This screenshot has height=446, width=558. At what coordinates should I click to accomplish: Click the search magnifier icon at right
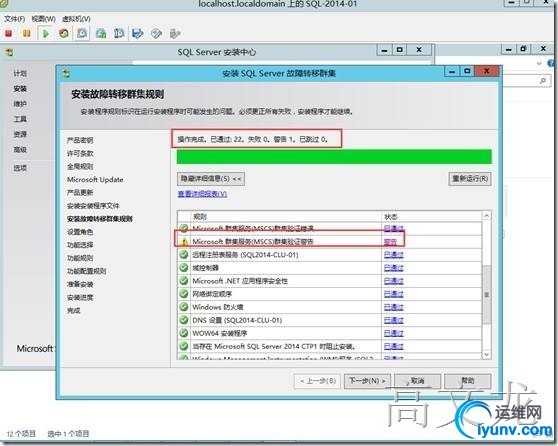[543, 81]
